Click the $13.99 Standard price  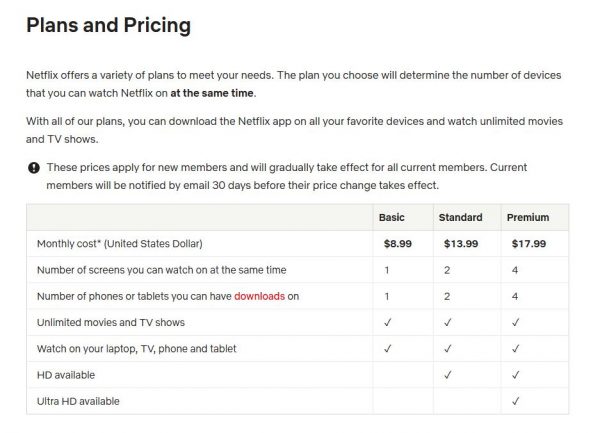(x=461, y=244)
